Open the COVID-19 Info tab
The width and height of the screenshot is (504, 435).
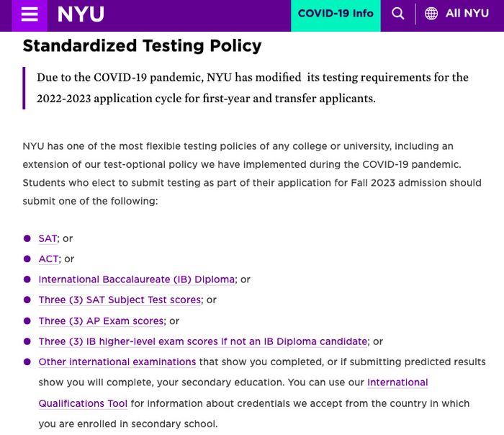(x=336, y=14)
